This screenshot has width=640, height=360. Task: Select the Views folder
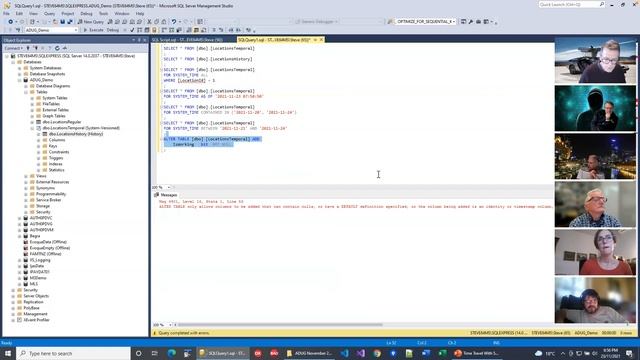click(41, 176)
